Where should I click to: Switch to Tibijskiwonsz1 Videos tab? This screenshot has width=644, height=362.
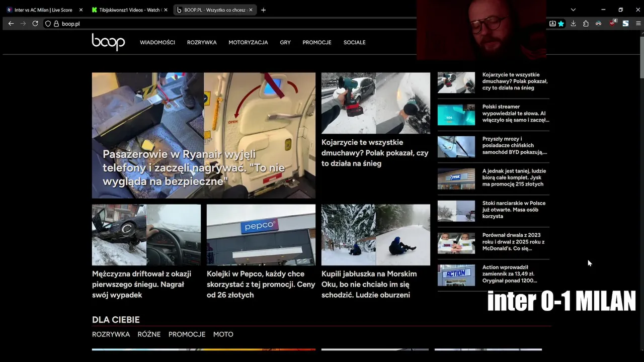tap(128, 10)
